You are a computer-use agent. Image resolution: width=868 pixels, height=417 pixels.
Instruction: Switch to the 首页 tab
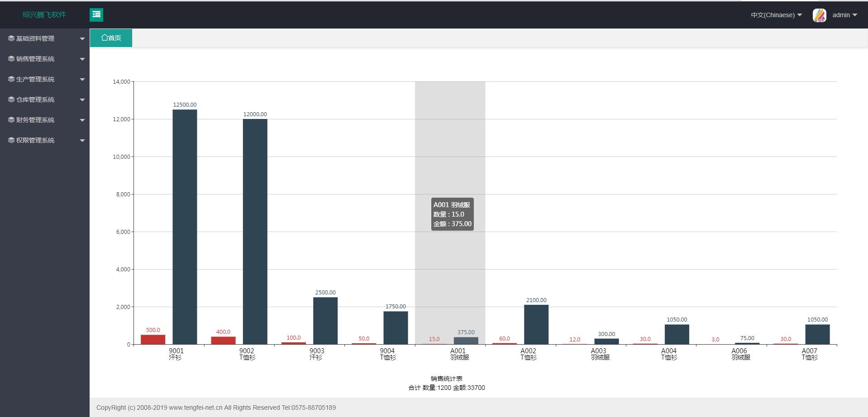click(111, 38)
